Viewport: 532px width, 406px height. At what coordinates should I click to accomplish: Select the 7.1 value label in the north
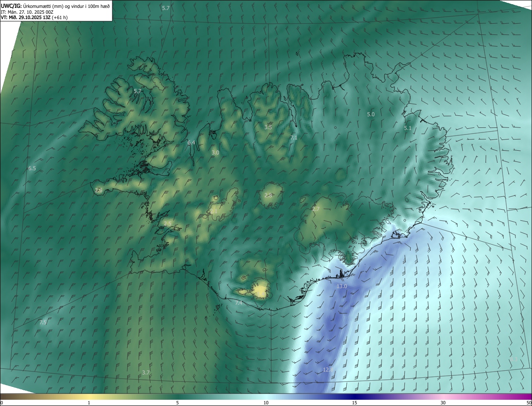(x=294, y=137)
